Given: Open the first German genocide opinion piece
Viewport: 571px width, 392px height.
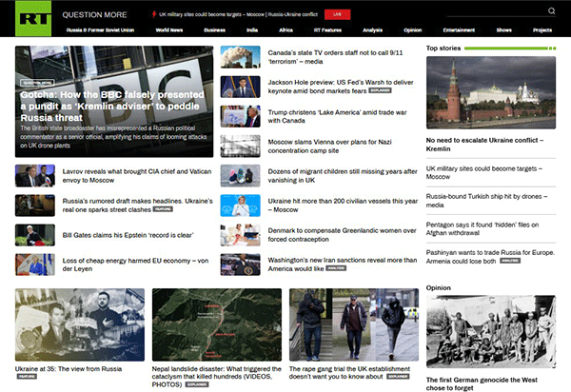Looking at the screenshot, I should [482, 383].
